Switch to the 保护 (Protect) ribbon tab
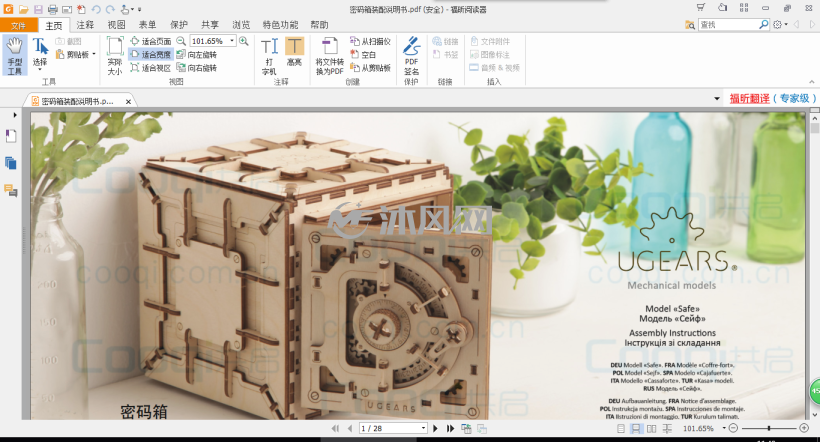The width and height of the screenshot is (820, 442). (x=178, y=25)
